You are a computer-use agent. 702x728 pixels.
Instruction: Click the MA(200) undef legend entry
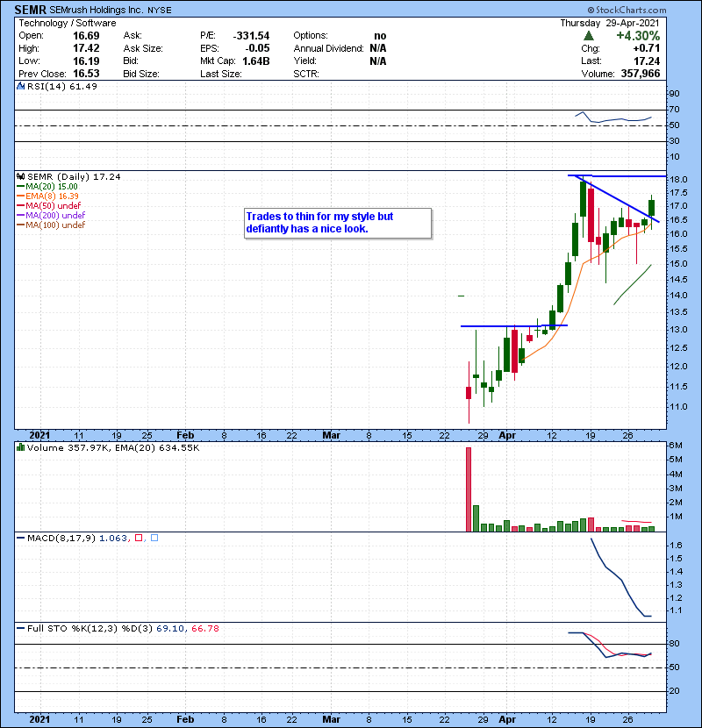coord(51,216)
